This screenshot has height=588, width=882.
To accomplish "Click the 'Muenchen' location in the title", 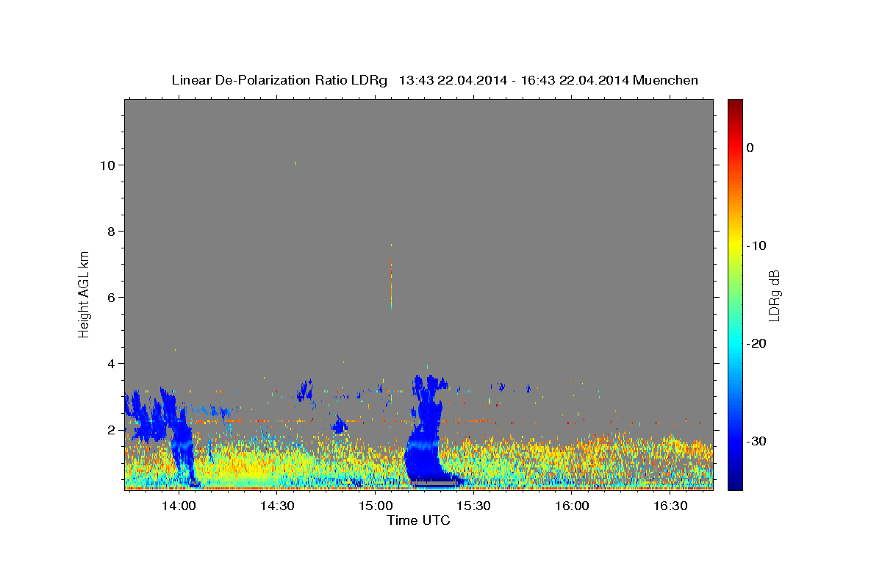I will click(x=667, y=80).
